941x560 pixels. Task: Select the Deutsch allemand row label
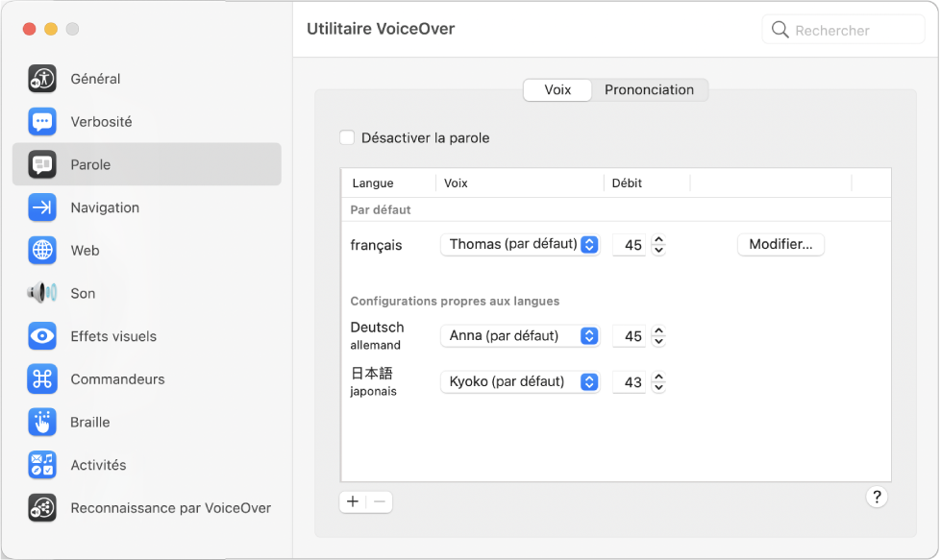tap(377, 336)
